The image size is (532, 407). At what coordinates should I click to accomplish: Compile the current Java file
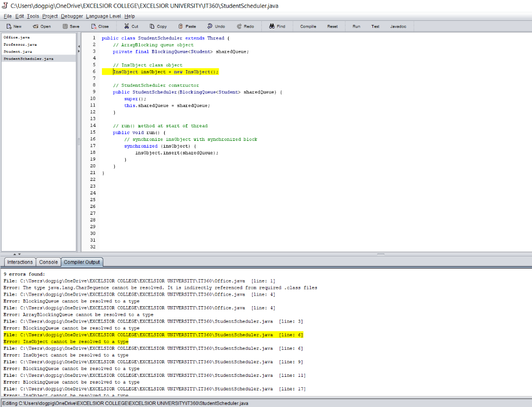coord(308,26)
